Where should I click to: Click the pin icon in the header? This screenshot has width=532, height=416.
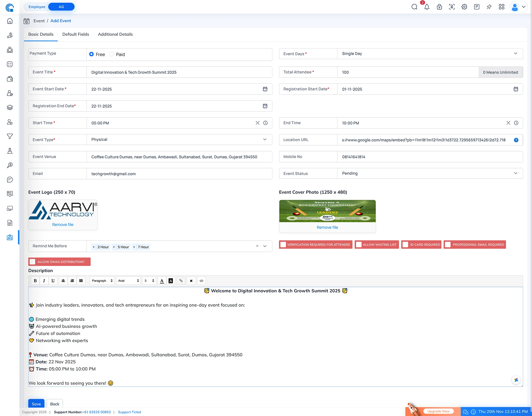(489, 7)
